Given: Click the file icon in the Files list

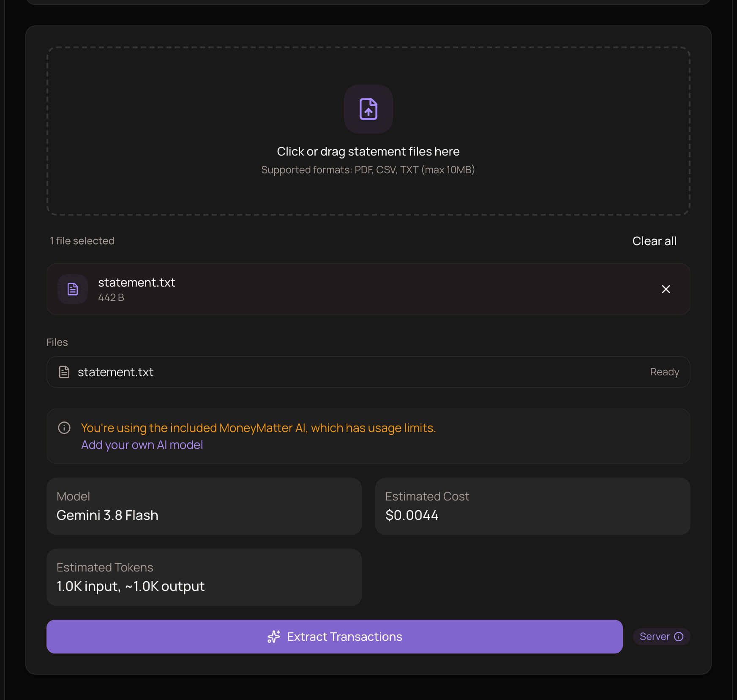Looking at the screenshot, I should (x=64, y=372).
